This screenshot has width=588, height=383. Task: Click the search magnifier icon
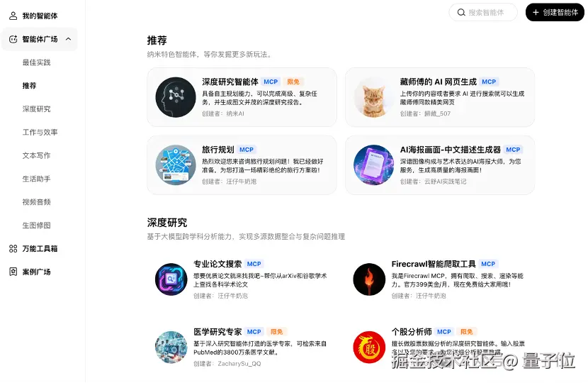point(461,12)
